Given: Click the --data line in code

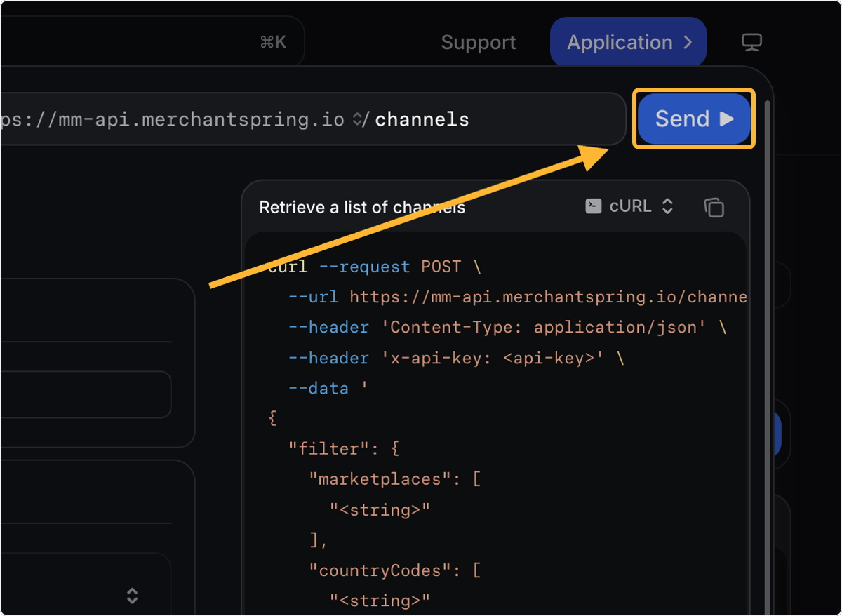Looking at the screenshot, I should tap(328, 388).
